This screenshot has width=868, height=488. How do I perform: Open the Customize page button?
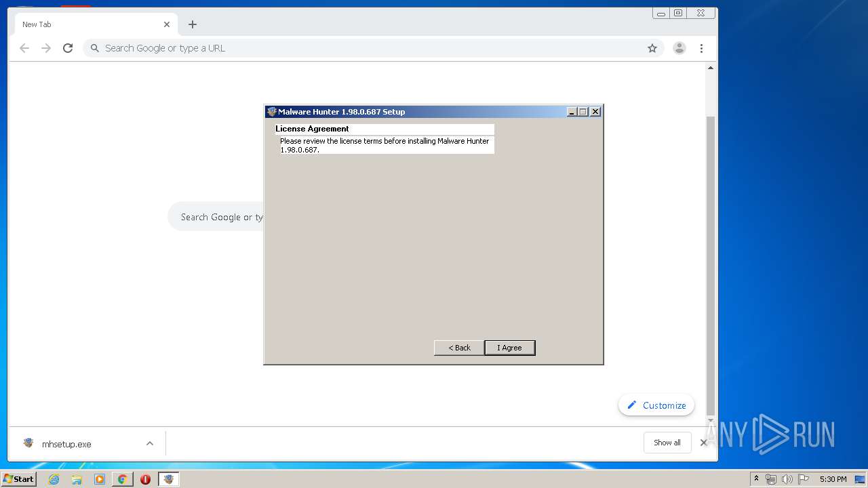point(656,405)
